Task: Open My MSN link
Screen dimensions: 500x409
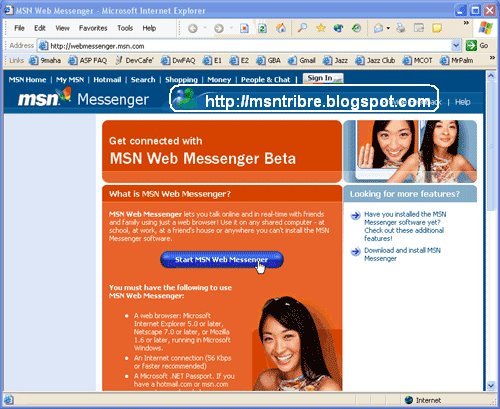Action: click(x=70, y=80)
